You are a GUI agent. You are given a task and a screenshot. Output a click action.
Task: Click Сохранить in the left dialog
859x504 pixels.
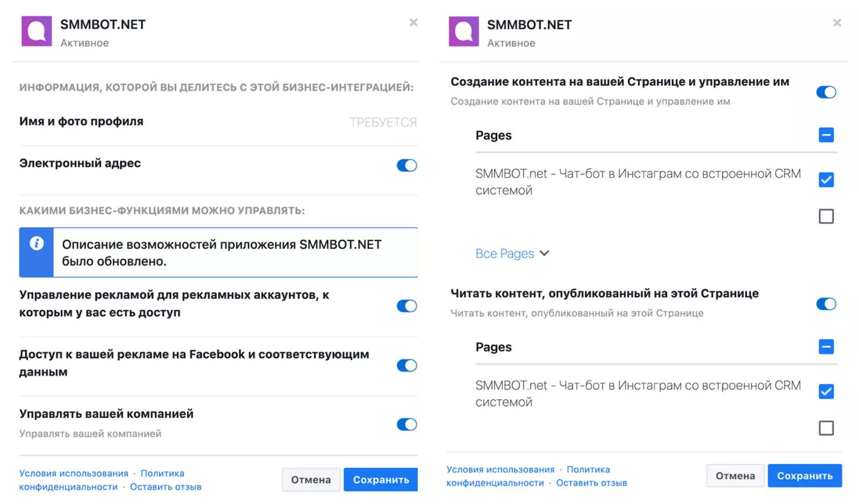tap(381, 480)
